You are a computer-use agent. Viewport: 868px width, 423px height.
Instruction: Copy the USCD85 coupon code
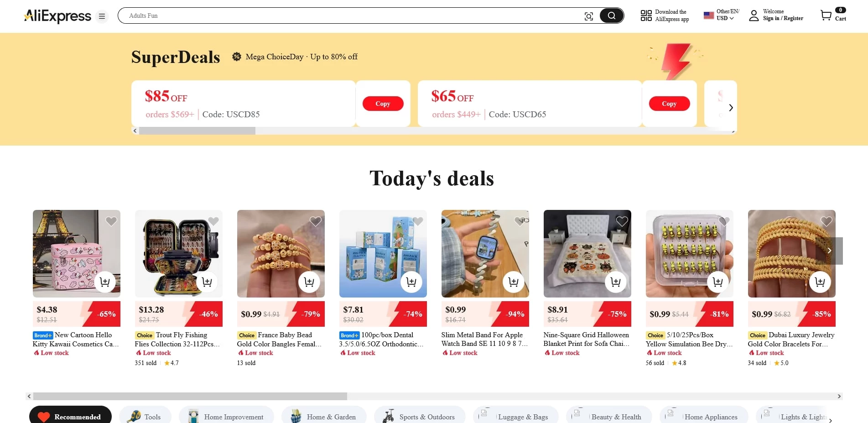tap(383, 104)
